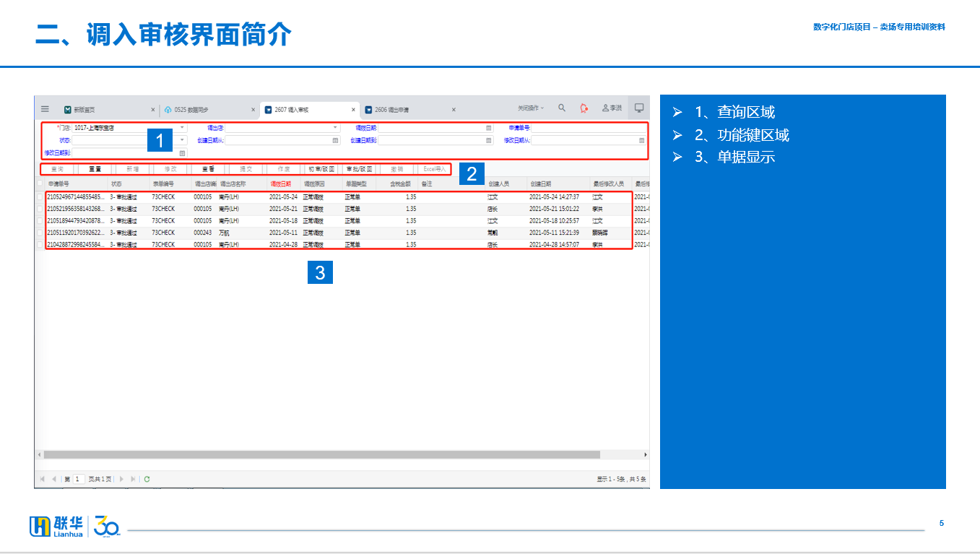Check the row dated 2021-05-24
980x554 pixels.
pyautogui.click(x=40, y=196)
